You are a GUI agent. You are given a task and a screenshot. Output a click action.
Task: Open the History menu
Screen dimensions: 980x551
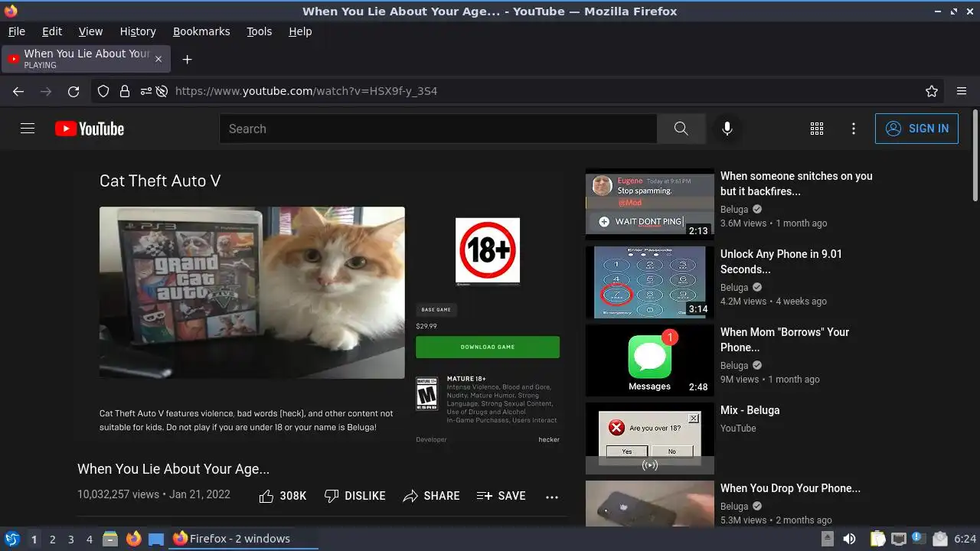coord(138,31)
